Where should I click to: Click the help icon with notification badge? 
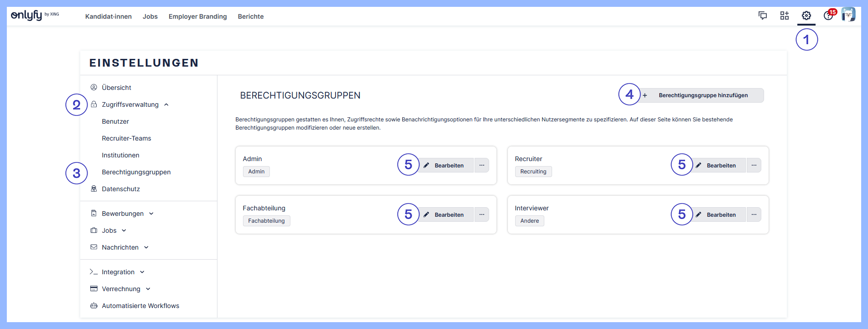(x=828, y=16)
